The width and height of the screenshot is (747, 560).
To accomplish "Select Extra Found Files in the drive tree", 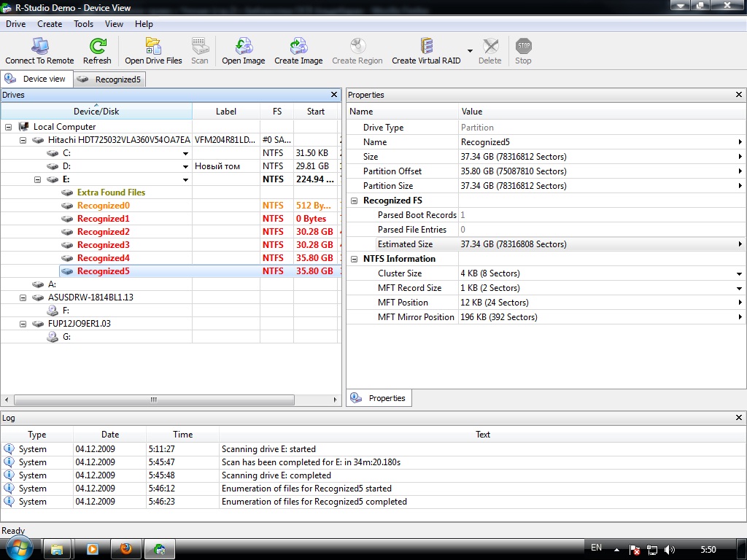I will 111,192.
